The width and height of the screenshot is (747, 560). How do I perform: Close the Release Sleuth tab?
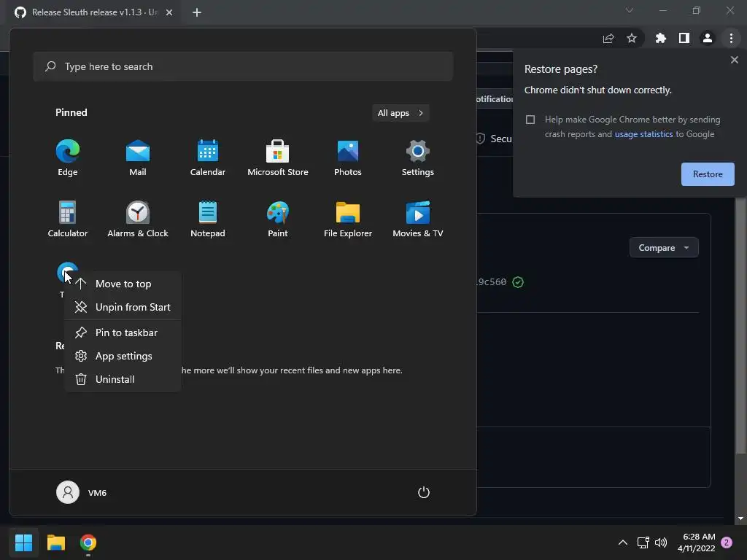169,12
